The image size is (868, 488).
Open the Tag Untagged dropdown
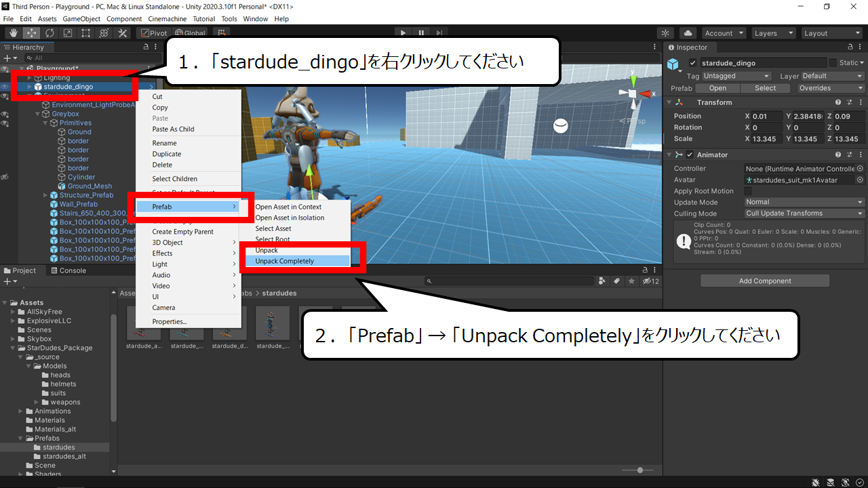[x=736, y=76]
